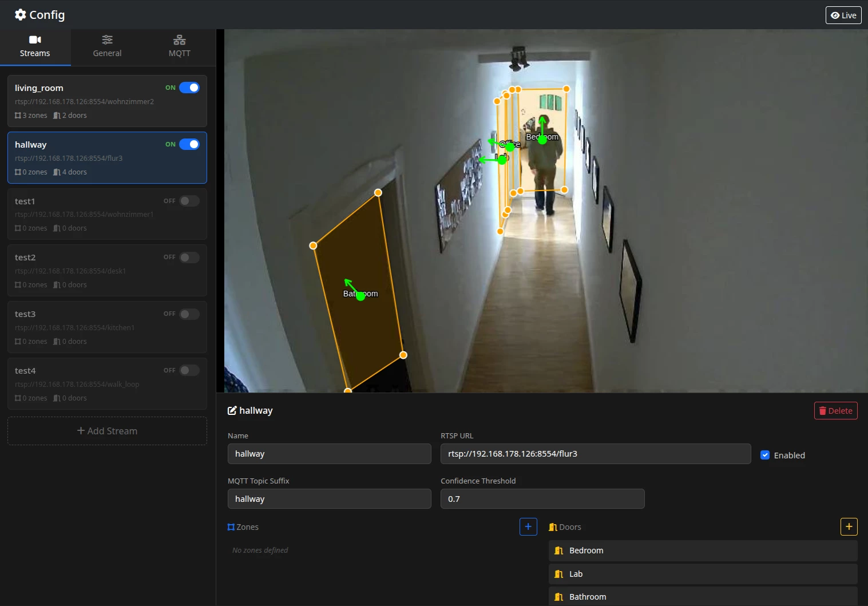This screenshot has height=606, width=868.
Task: Click the RTSP URL input field
Action: point(595,454)
